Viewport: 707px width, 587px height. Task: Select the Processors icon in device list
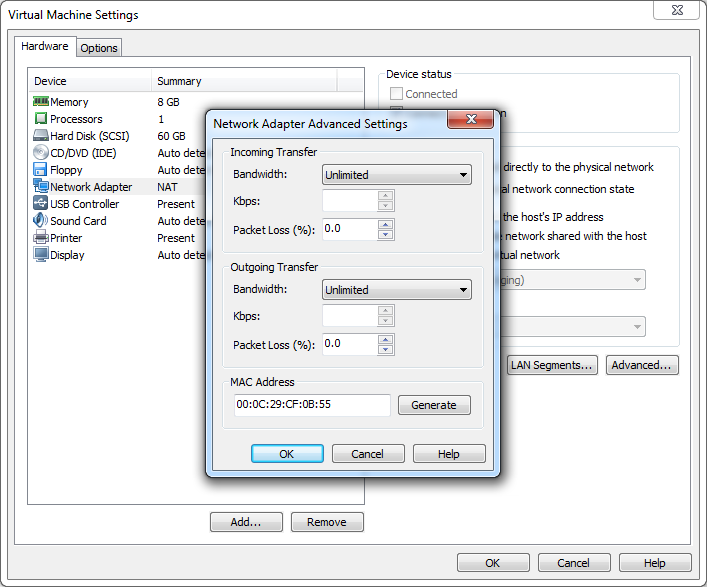click(x=41, y=119)
